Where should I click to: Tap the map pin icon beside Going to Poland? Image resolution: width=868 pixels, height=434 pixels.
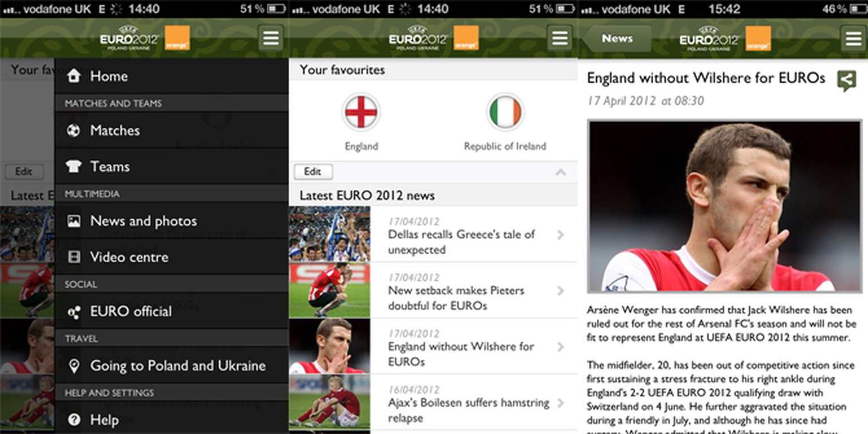[73, 366]
